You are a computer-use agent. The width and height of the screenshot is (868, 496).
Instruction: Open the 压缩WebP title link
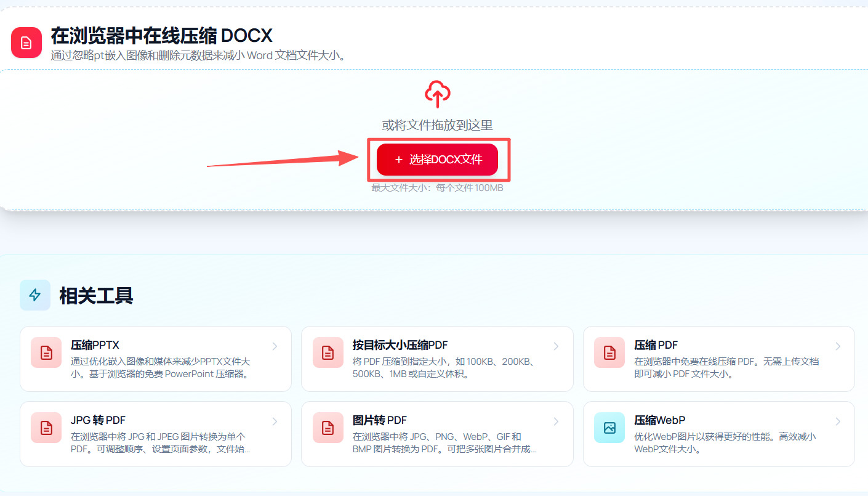660,420
